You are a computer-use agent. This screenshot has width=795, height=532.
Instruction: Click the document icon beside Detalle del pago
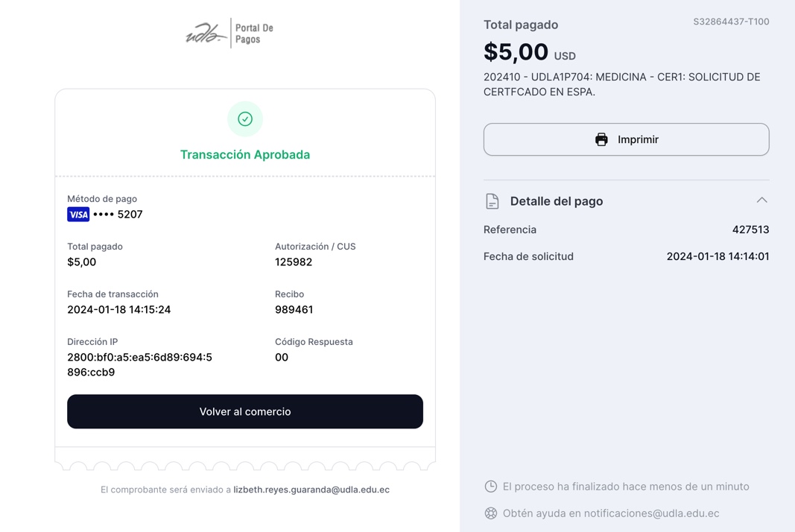pyautogui.click(x=492, y=201)
